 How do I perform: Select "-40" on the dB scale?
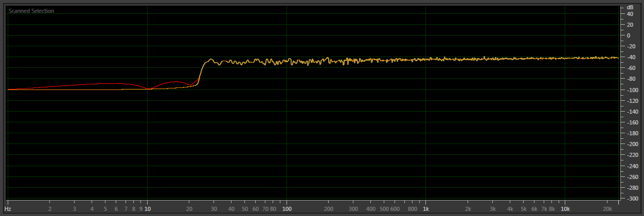(630, 57)
